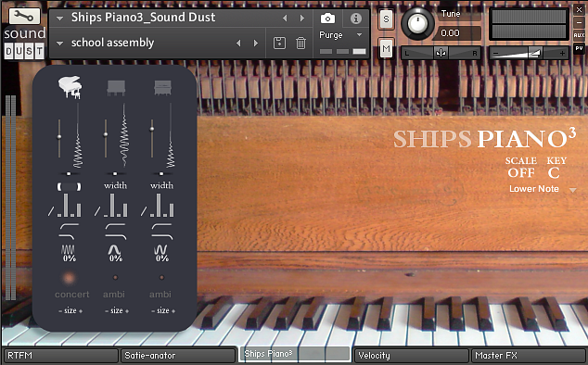Select the right upright piano layer icon

[162, 87]
